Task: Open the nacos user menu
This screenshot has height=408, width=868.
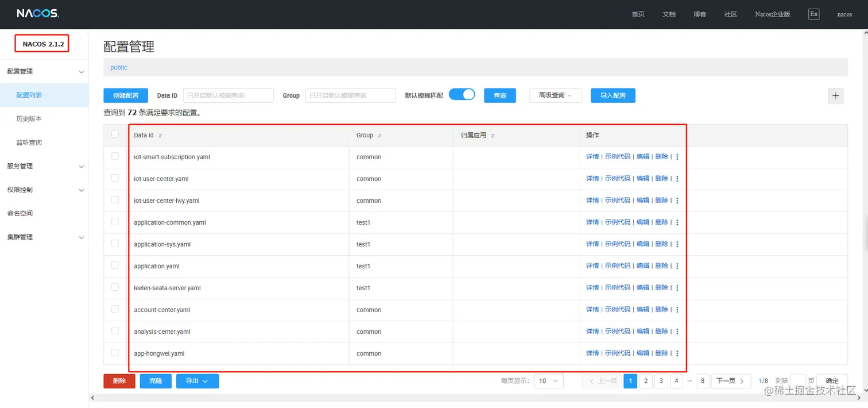Action: pyautogui.click(x=844, y=14)
